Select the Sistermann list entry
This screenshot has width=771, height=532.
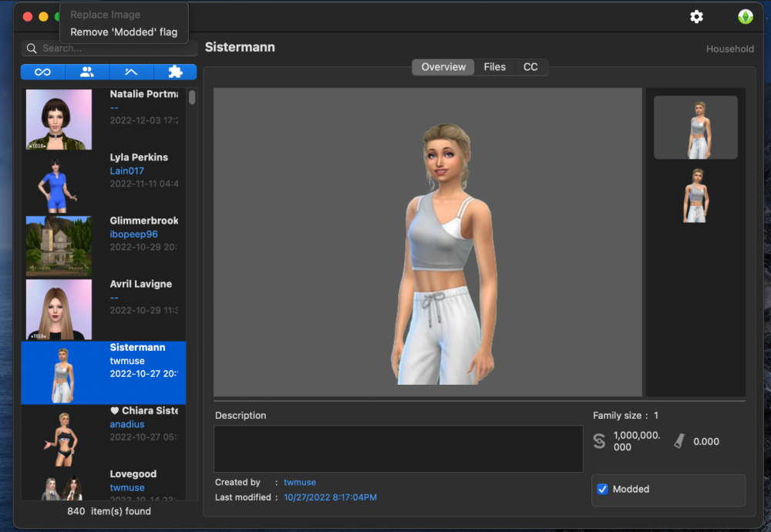(x=103, y=372)
